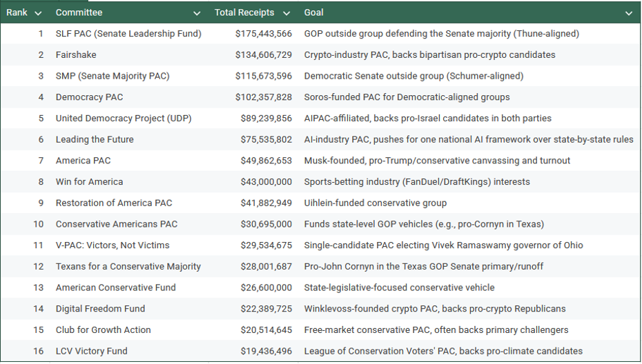Select the Goal header cell
Screen dimensions: 642x364
[469, 12]
